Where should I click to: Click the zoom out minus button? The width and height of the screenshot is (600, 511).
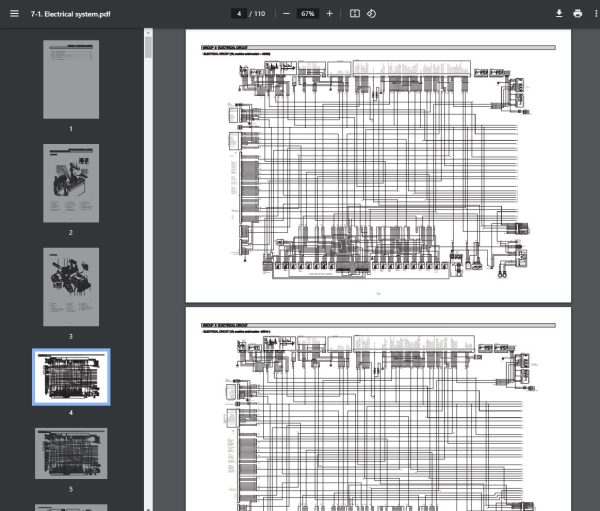[286, 14]
